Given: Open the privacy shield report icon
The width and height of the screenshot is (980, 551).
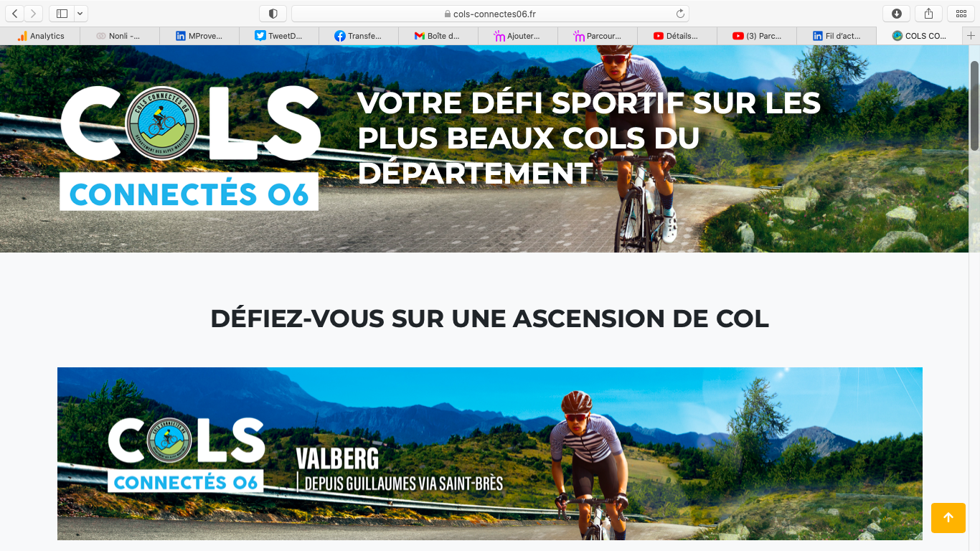Looking at the screenshot, I should pos(273,14).
